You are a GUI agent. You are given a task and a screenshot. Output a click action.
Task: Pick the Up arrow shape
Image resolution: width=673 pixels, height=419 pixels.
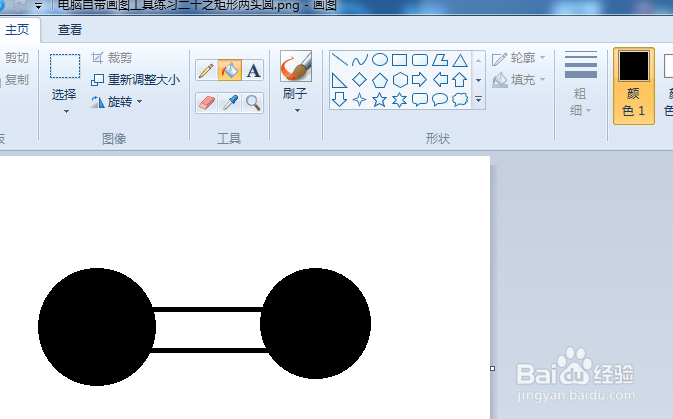(x=460, y=80)
